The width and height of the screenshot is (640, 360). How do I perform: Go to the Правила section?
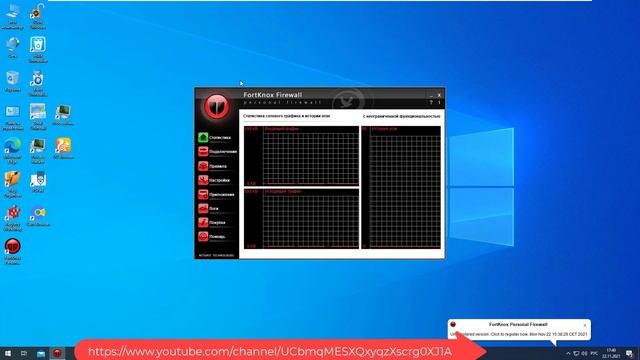pyautogui.click(x=213, y=166)
